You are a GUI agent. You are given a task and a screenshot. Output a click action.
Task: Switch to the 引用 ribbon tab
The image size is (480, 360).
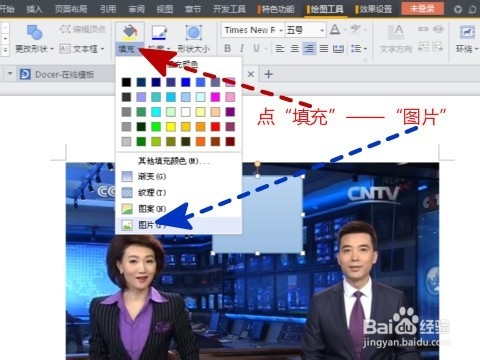[108, 9]
